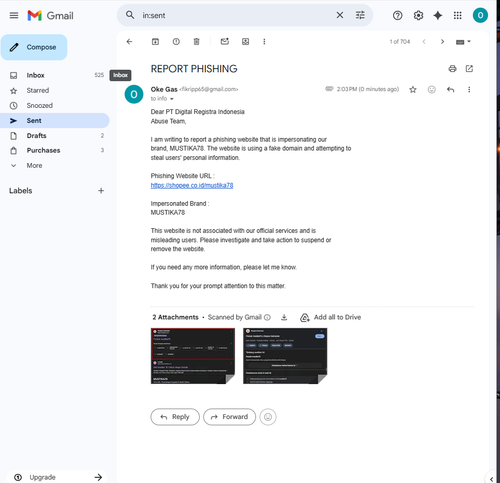The width and height of the screenshot is (500, 483).
Task: Open message More dots next to reply
Action: pos(469,89)
